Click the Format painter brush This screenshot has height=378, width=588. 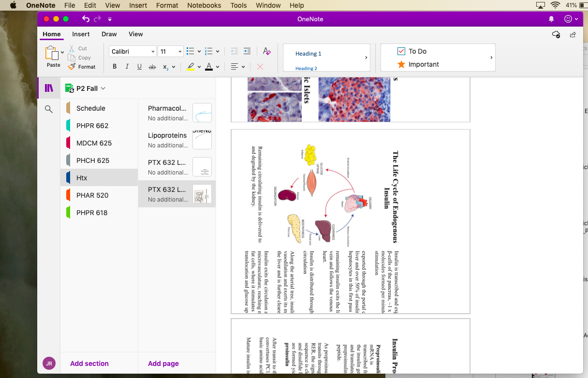(82, 67)
